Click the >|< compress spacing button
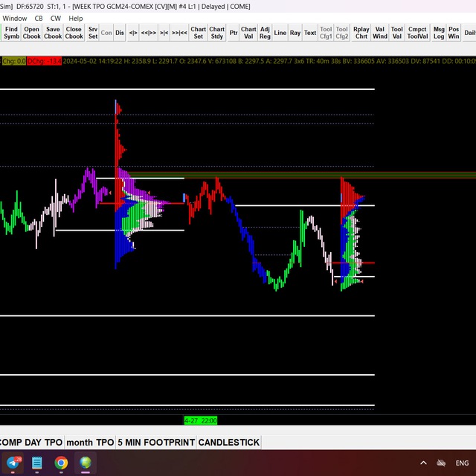The width and height of the screenshot is (476, 476). [x=164, y=33]
